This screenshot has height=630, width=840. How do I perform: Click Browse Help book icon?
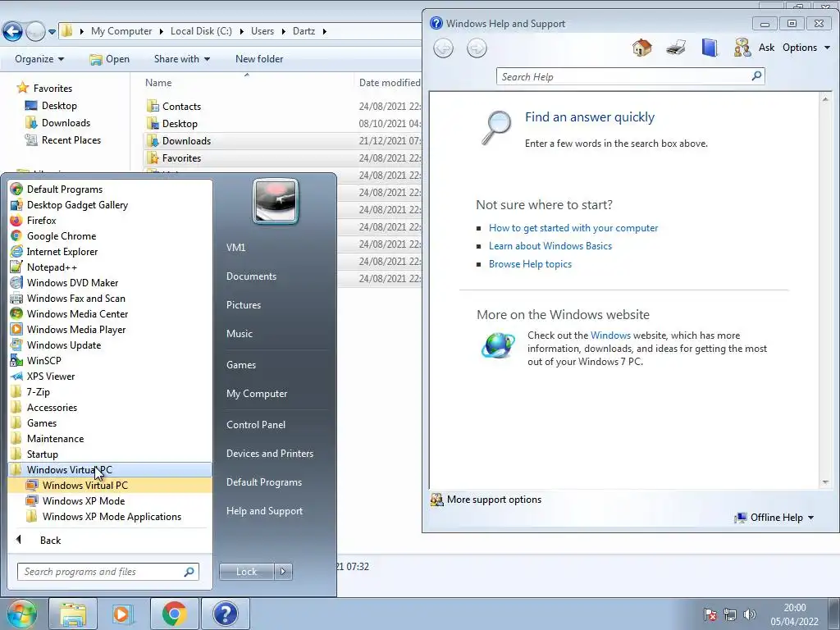tap(710, 48)
